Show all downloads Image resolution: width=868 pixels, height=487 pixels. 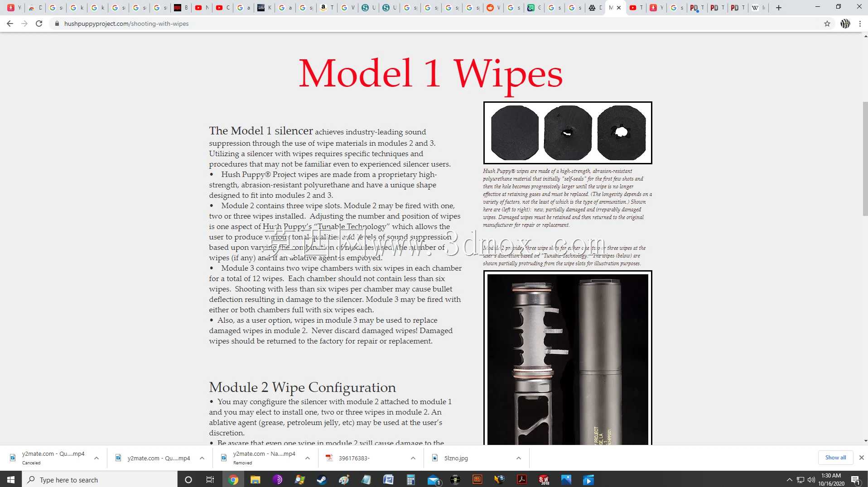click(x=835, y=458)
